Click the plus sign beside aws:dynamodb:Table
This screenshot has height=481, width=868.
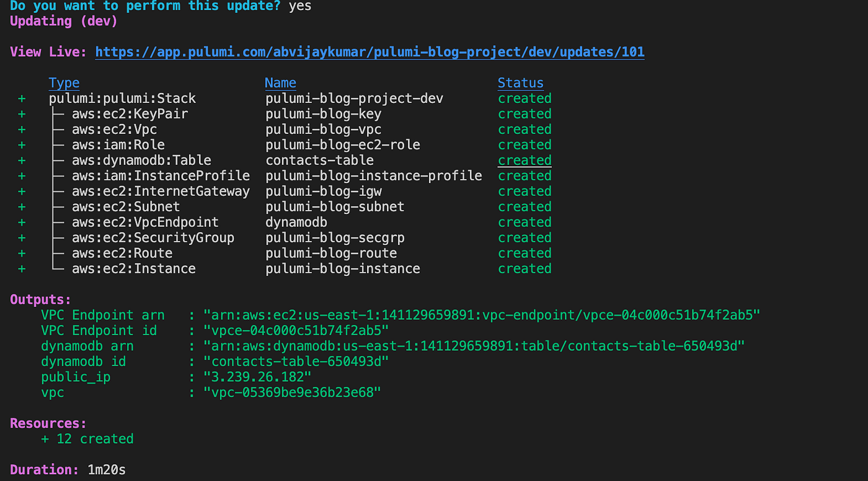tap(22, 161)
